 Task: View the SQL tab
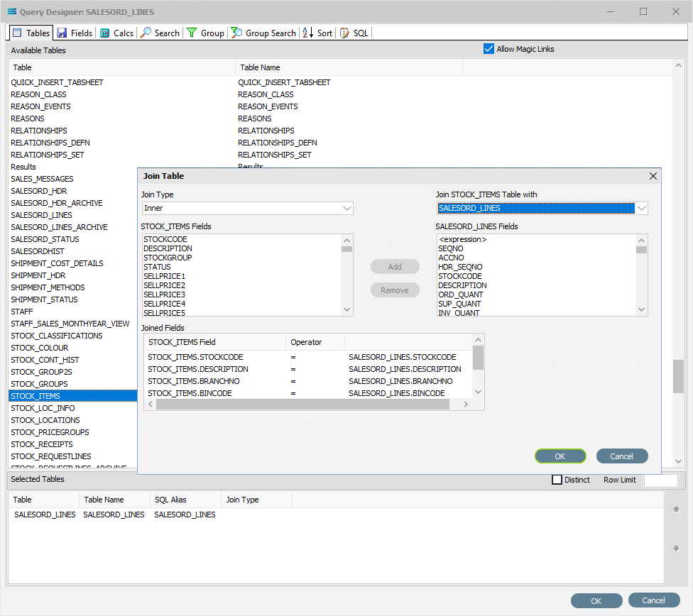[354, 33]
